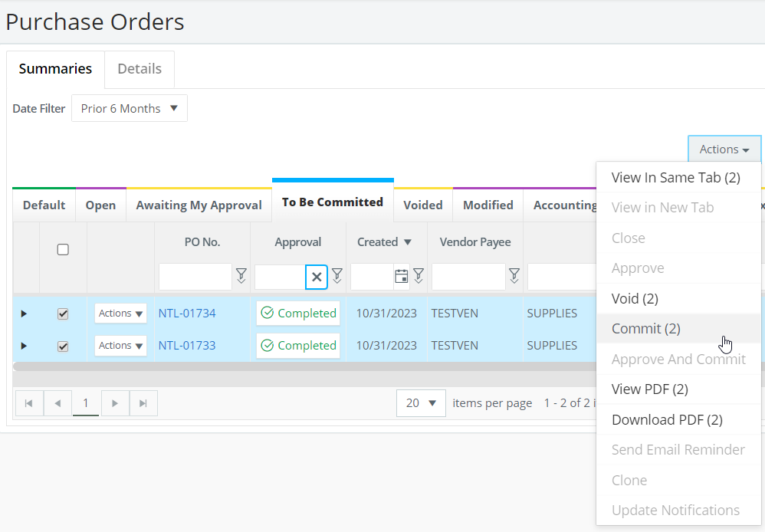
Task: Uncheck the checkbox for row NTL-01733
Action: point(63,346)
